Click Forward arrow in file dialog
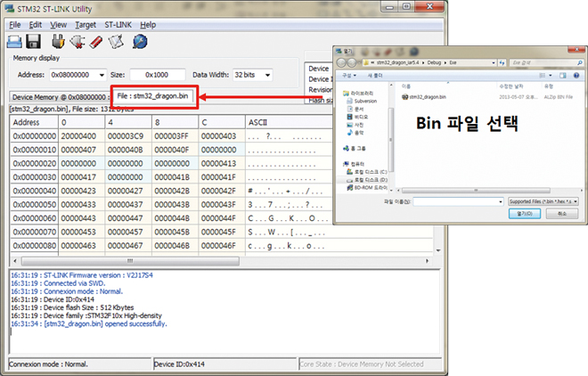The height and width of the screenshot is (376, 588). pyautogui.click(x=352, y=62)
